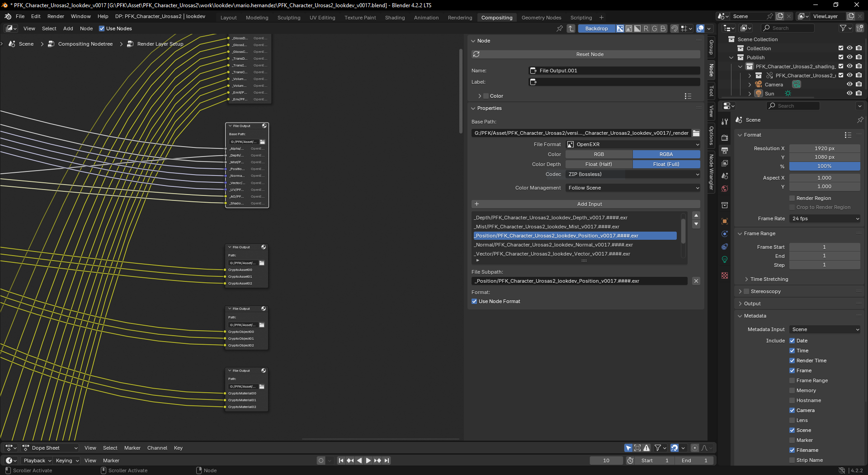868x475 pixels.
Task: Open the Render menu
Action: pyautogui.click(x=56, y=16)
